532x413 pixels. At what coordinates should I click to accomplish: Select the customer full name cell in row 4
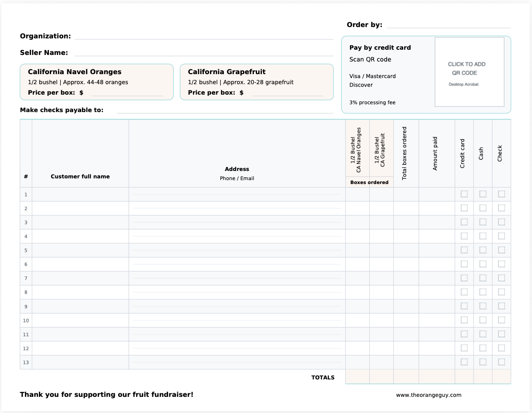(80, 236)
